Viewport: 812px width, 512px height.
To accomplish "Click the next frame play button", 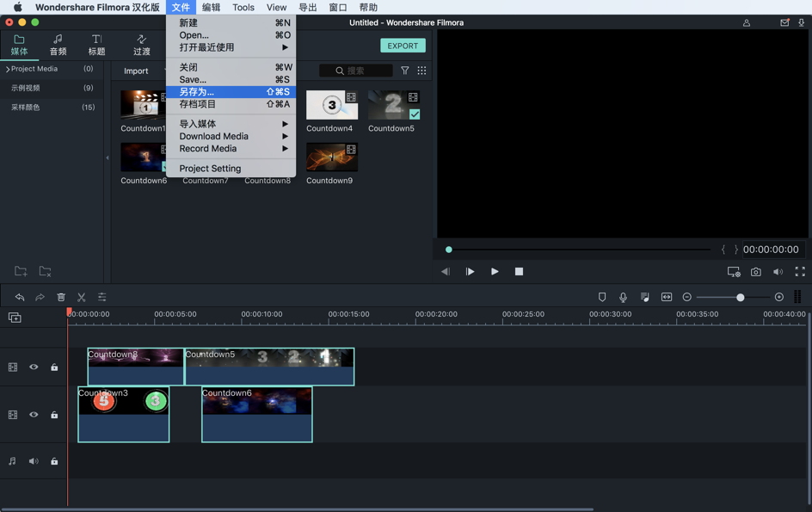I will 470,272.
